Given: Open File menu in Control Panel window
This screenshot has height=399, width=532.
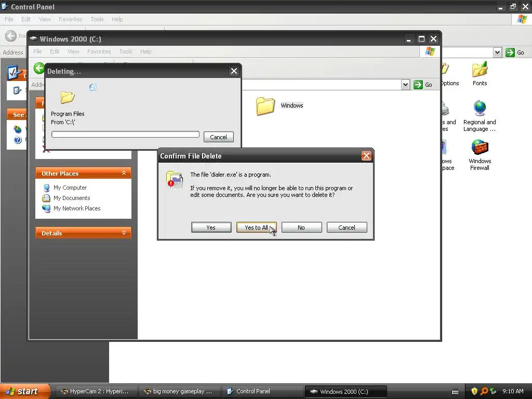Looking at the screenshot, I should coord(9,19).
